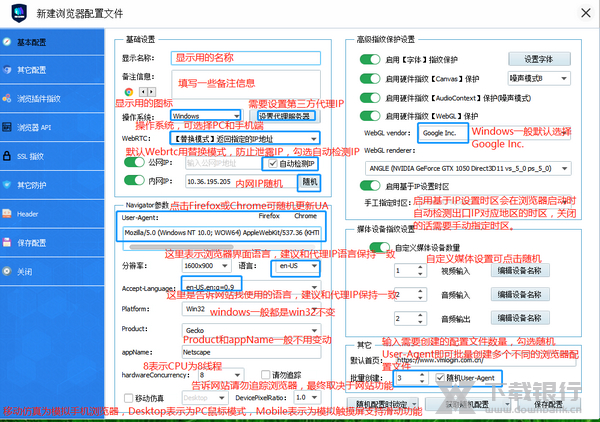Click the 浏览器 API icon
Screen dimensions: 600x422
point(7,127)
